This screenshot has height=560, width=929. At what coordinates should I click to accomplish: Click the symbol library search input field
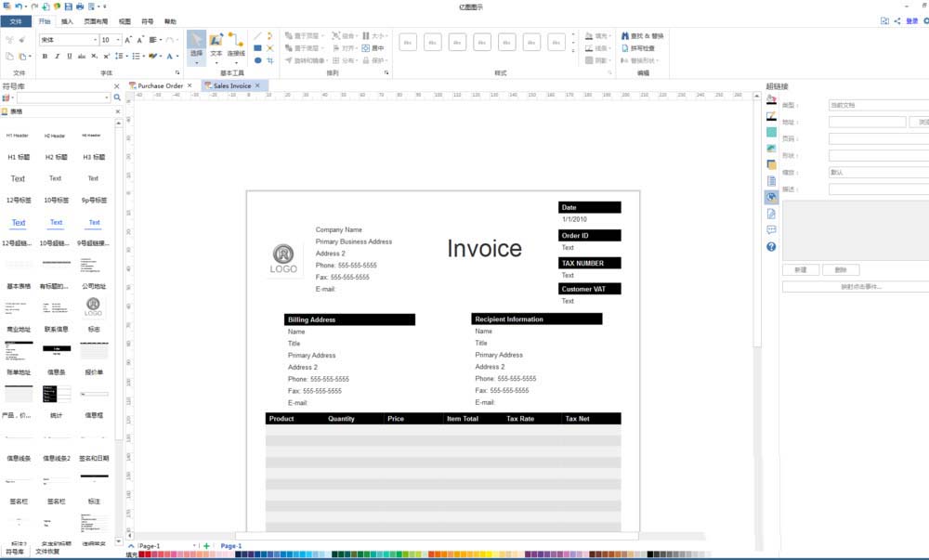pos(63,98)
